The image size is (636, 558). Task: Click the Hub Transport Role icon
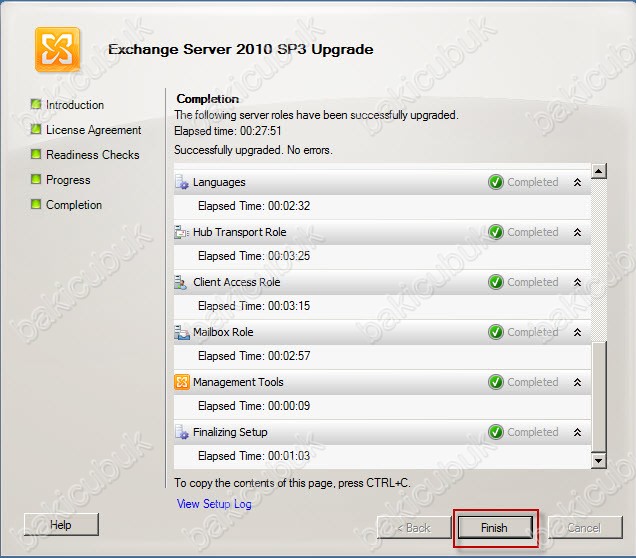(182, 232)
